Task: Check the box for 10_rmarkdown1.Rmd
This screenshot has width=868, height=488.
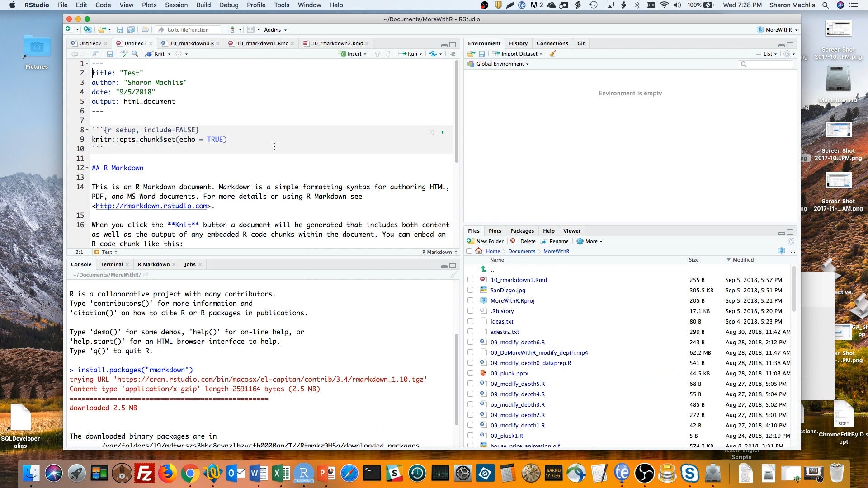Action: (470, 280)
